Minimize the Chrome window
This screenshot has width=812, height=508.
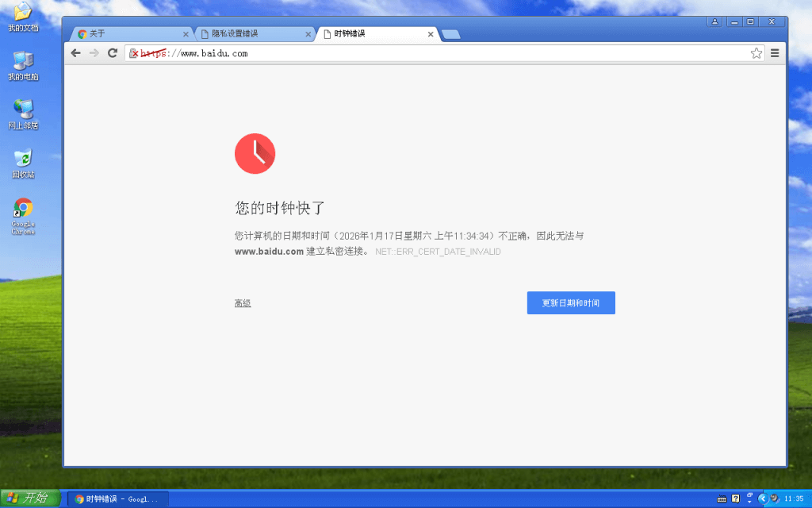click(734, 21)
